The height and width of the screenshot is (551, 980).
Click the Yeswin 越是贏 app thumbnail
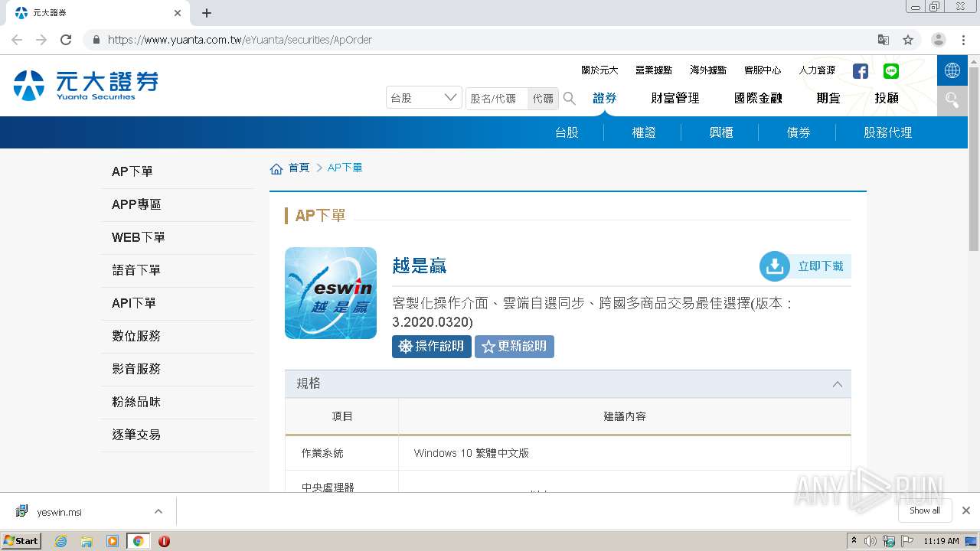coord(331,293)
